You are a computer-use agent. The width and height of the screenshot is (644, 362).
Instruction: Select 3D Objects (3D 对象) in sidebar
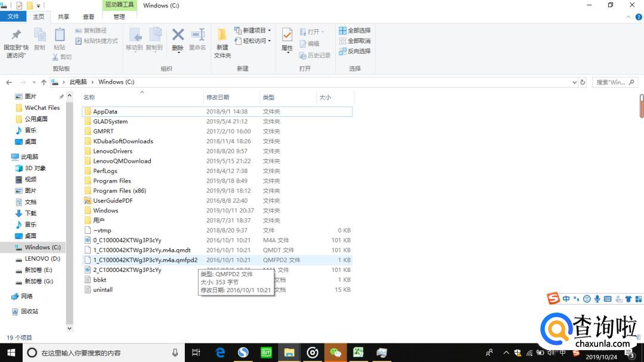pos(30,168)
